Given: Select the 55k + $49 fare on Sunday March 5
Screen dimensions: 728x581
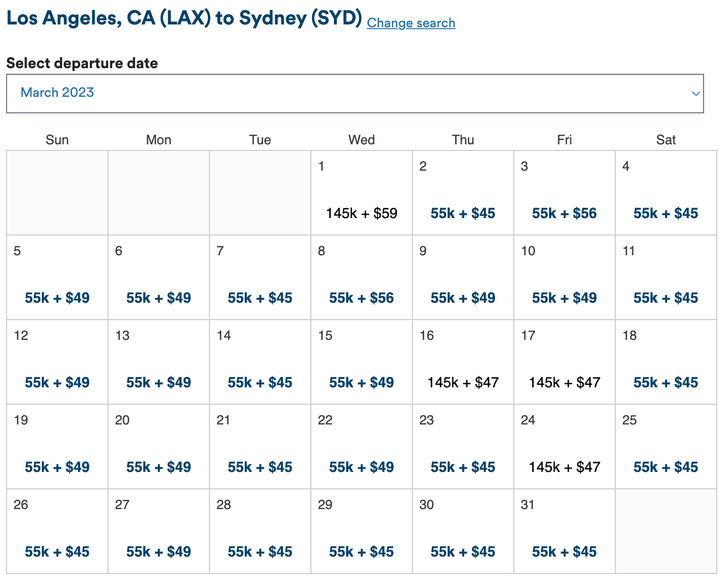Looking at the screenshot, I should (x=57, y=298).
